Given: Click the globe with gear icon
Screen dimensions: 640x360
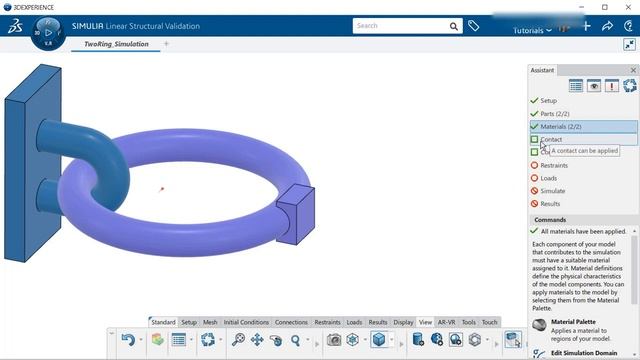Looking at the screenshot, I should pos(437,340).
